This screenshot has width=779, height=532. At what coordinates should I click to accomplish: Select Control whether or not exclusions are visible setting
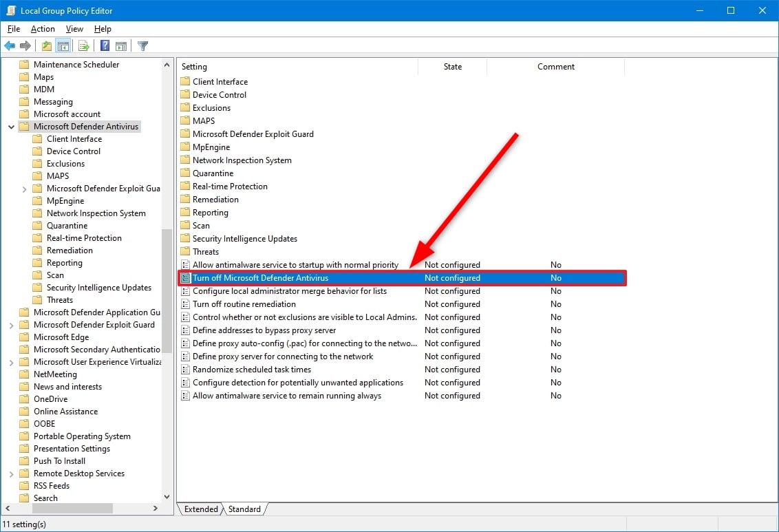pyautogui.click(x=401, y=317)
